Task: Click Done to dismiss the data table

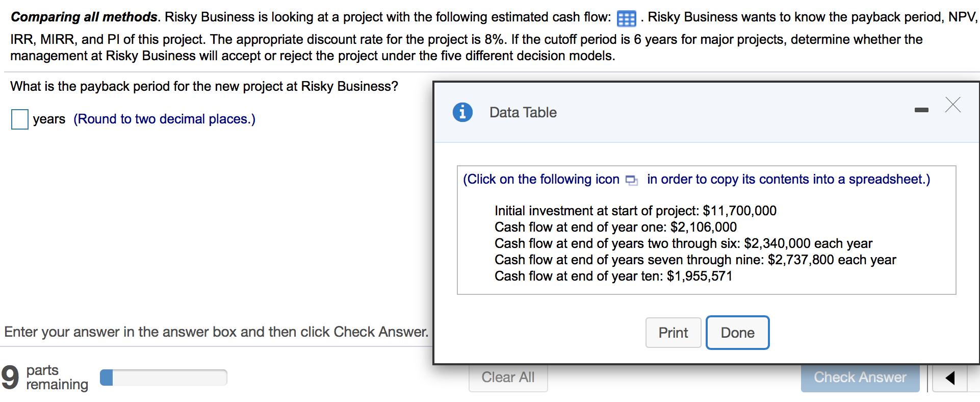Action: [737, 333]
